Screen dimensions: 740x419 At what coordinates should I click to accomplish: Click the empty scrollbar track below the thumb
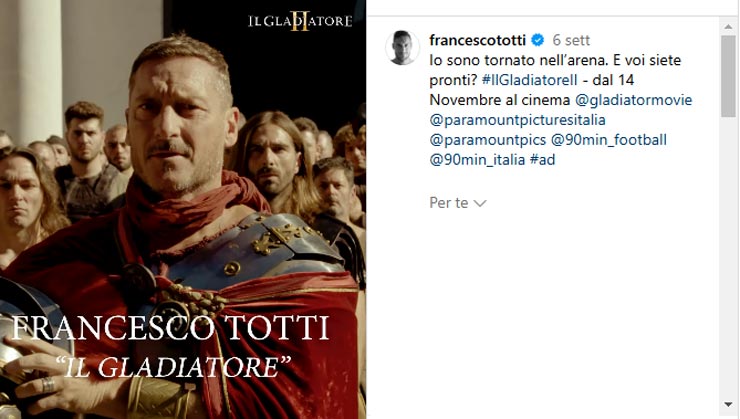tap(729, 257)
